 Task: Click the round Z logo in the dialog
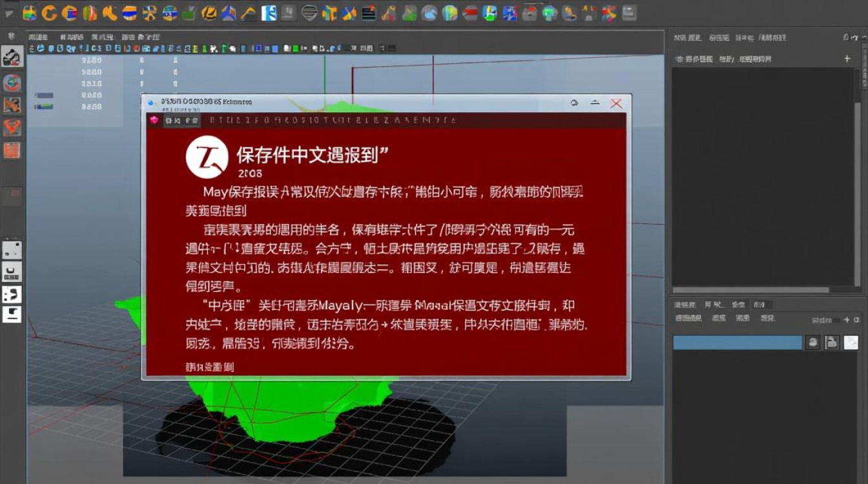click(207, 157)
